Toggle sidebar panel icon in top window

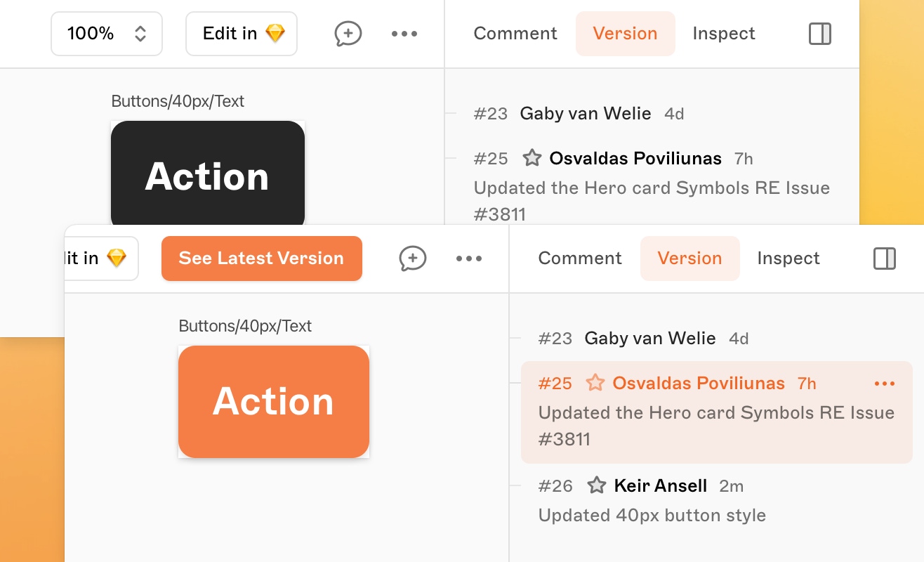(x=820, y=34)
